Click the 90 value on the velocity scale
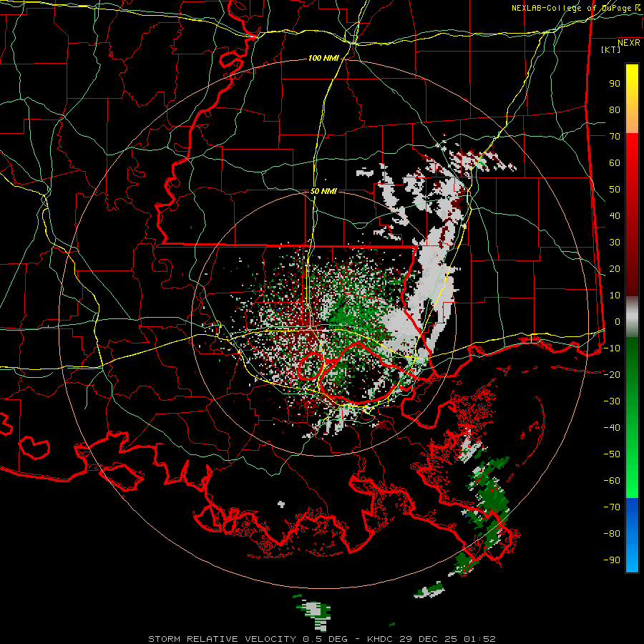The image size is (644, 644). point(615,84)
